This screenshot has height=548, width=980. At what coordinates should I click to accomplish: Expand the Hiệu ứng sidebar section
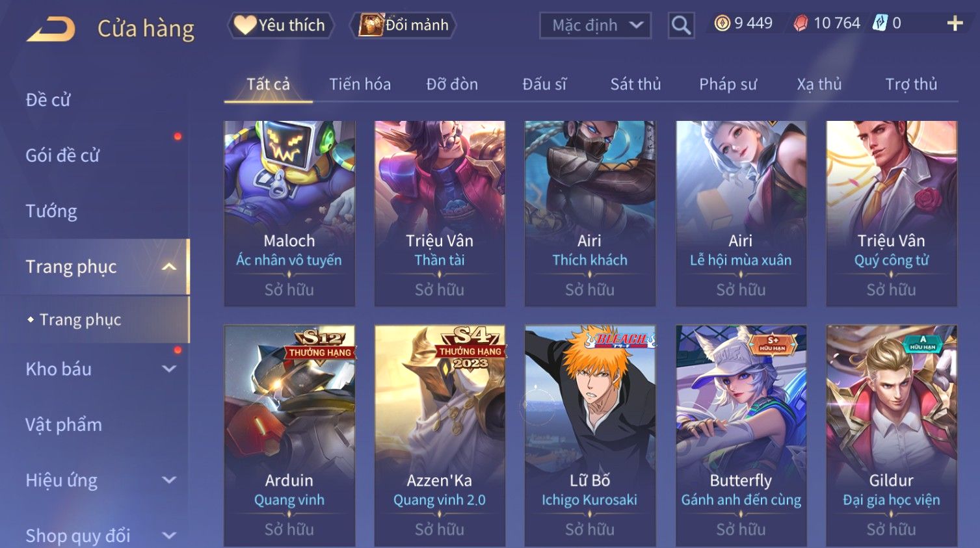tap(169, 480)
